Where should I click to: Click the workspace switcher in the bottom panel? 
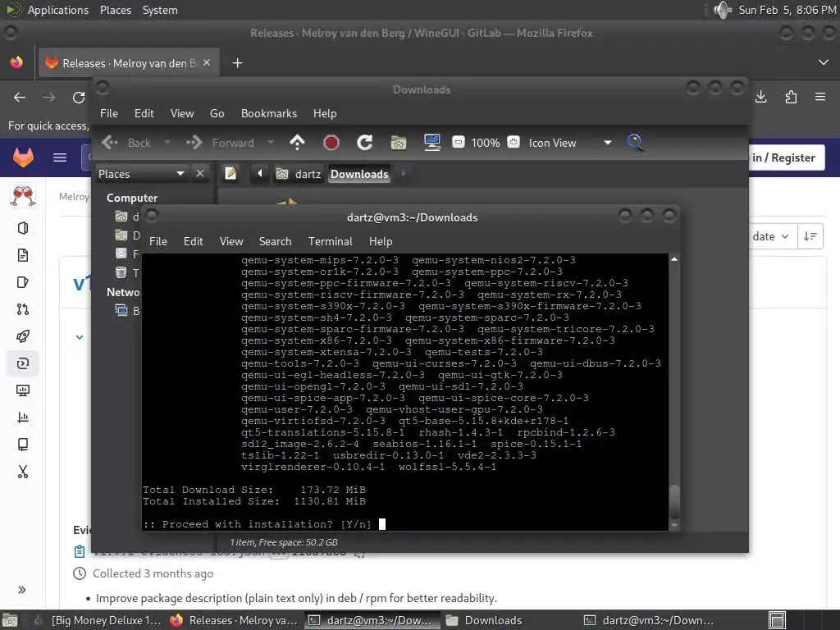pyautogui.click(x=777, y=620)
